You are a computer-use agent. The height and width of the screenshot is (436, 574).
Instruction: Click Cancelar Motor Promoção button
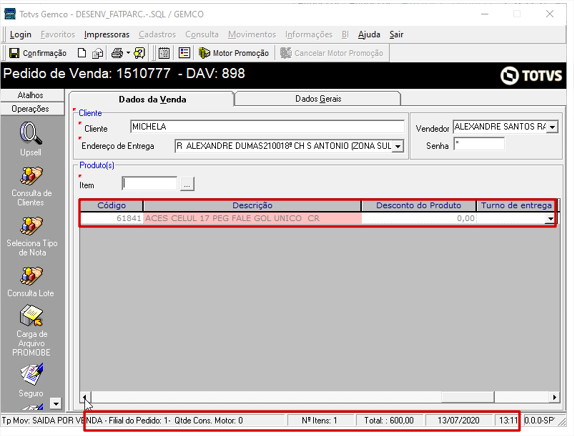coord(332,53)
